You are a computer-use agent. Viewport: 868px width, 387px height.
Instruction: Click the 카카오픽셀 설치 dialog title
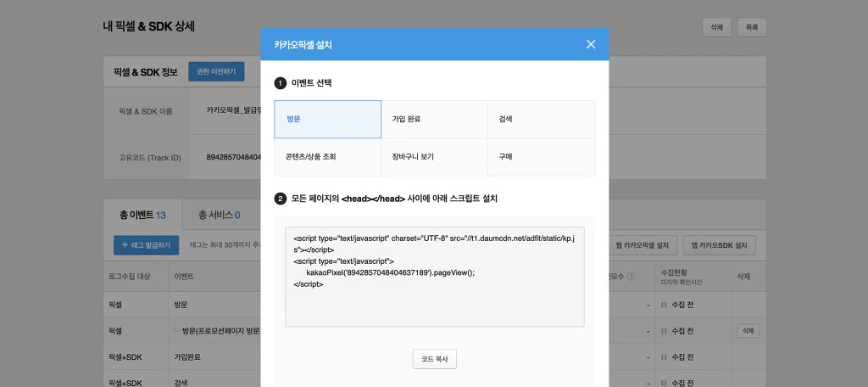click(x=303, y=44)
